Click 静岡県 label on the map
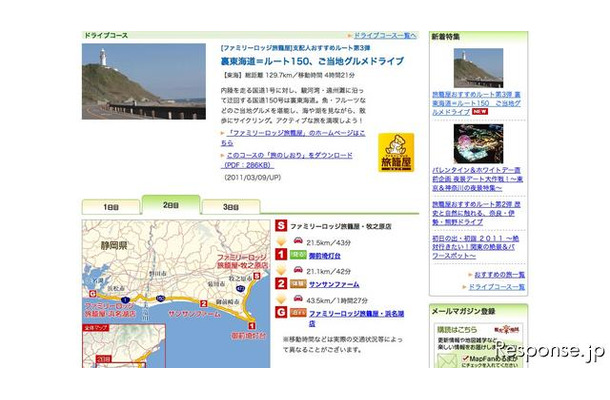 click(114, 246)
